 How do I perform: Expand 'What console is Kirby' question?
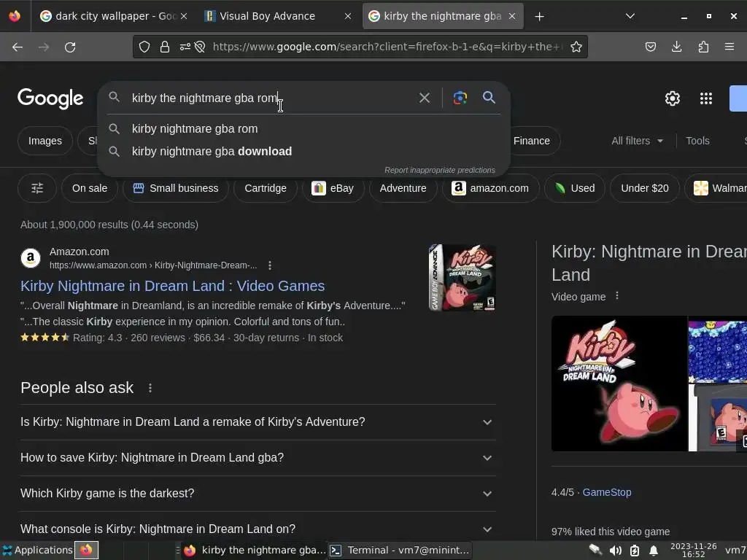pyautogui.click(x=258, y=529)
